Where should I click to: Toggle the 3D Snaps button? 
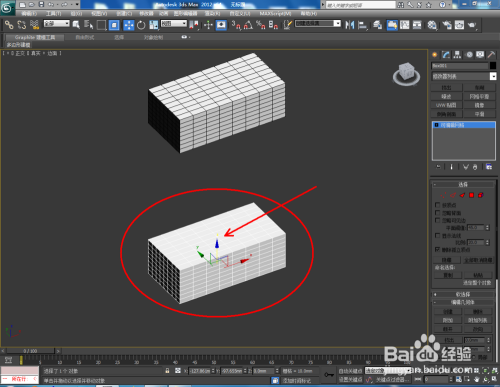tap(236, 25)
